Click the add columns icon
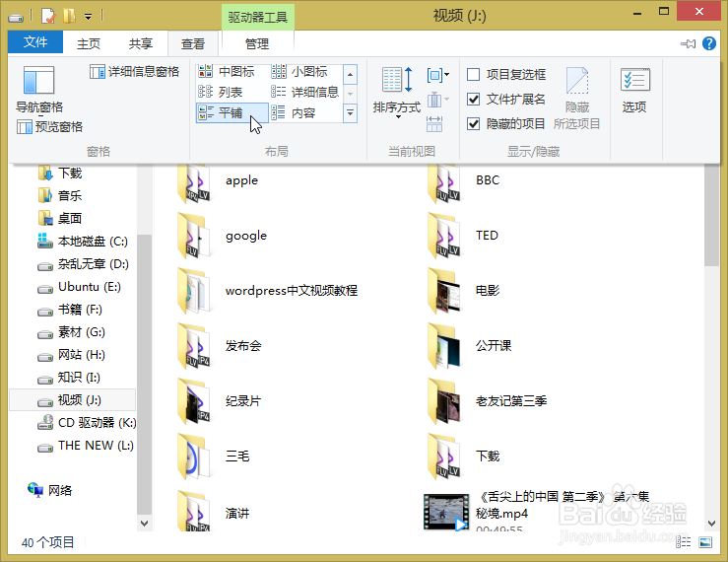Screen dimensions: 728x562 point(437,100)
